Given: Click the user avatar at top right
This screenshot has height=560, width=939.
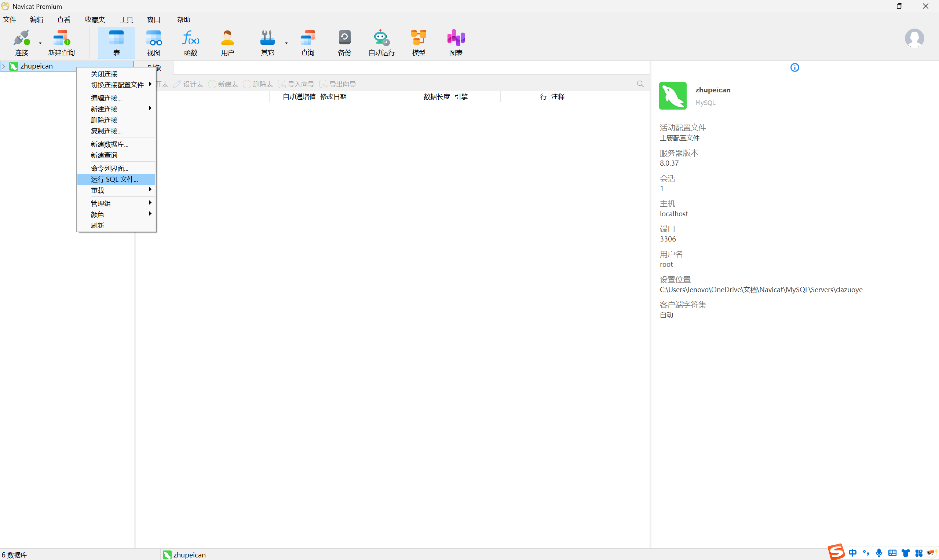Looking at the screenshot, I should 914,38.
